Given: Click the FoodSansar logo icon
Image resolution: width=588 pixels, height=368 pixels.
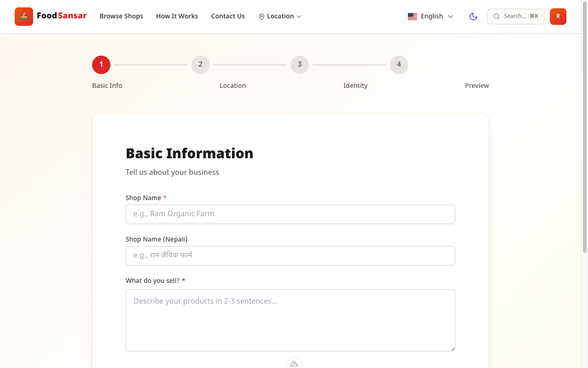Looking at the screenshot, I should tap(24, 17).
